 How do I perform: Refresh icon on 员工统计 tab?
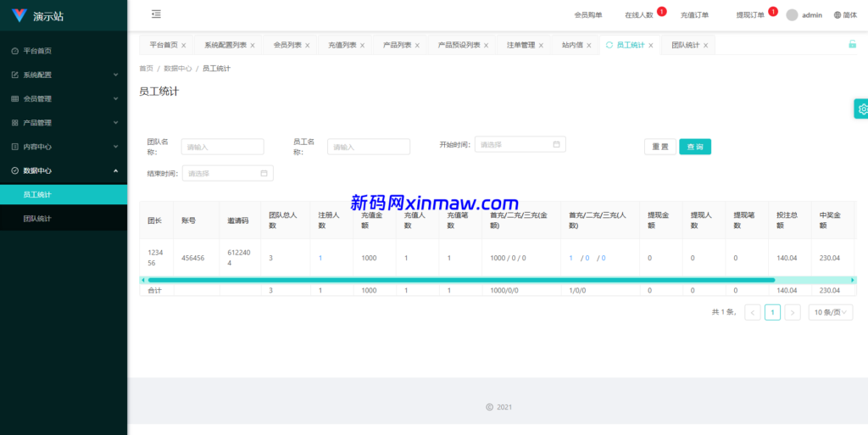tap(609, 46)
